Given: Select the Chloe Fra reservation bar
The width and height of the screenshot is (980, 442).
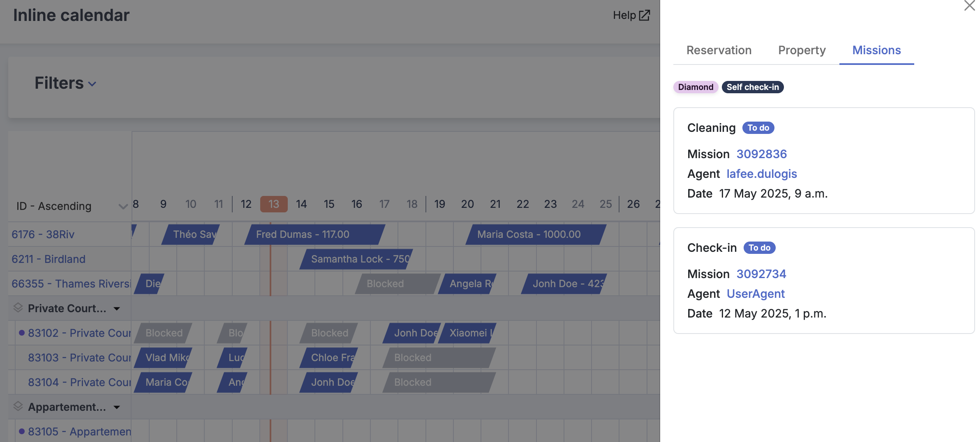Looking at the screenshot, I should (x=328, y=358).
